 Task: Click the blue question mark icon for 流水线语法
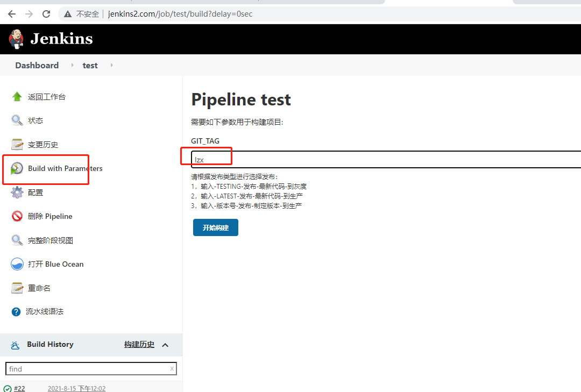click(x=16, y=312)
